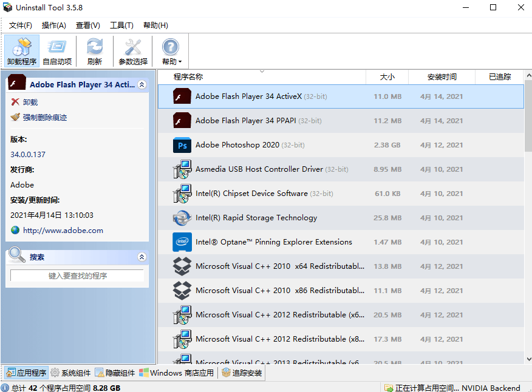The image size is (532, 392).
Task: Click the Refresh toolbar icon (刷新)
Action: 95,51
